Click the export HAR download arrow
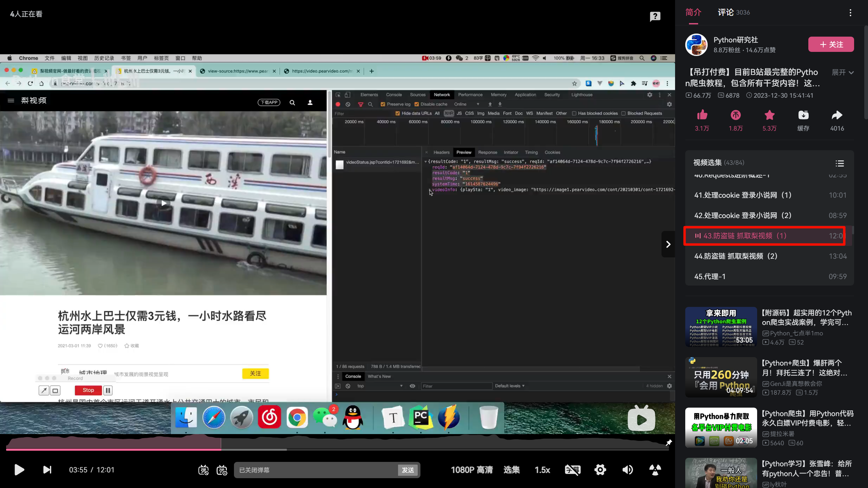This screenshot has width=868, height=488. [x=500, y=104]
